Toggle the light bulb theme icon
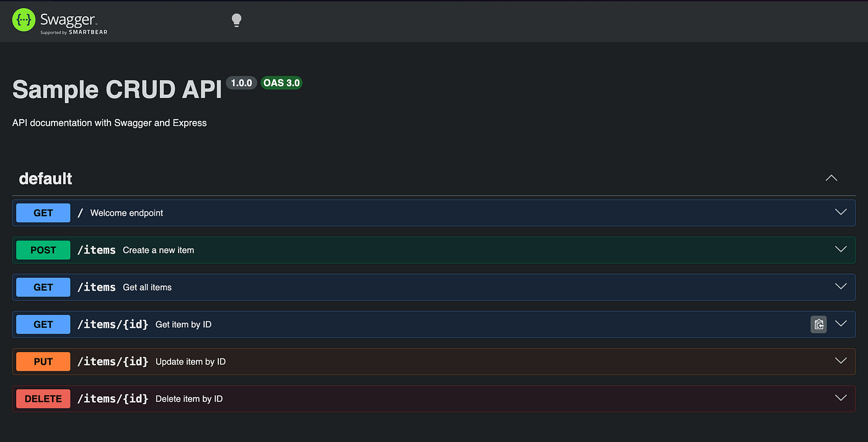Image resolution: width=868 pixels, height=442 pixels. pos(236,20)
